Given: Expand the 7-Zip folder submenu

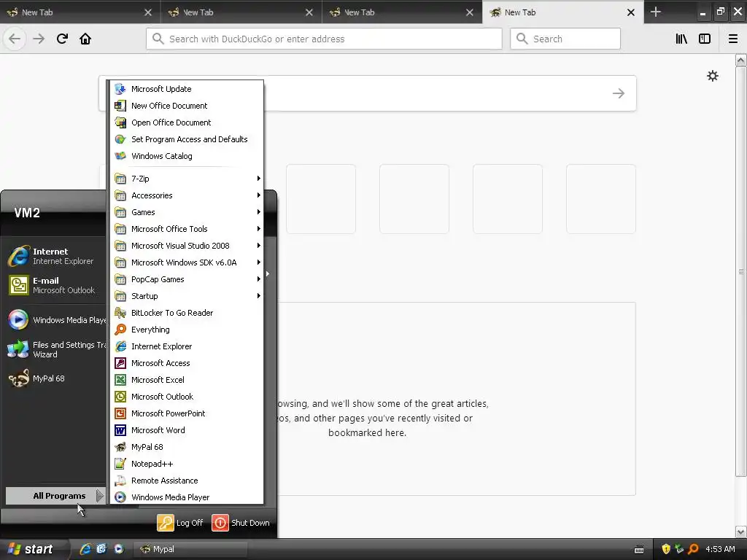Looking at the screenshot, I should 187,179.
